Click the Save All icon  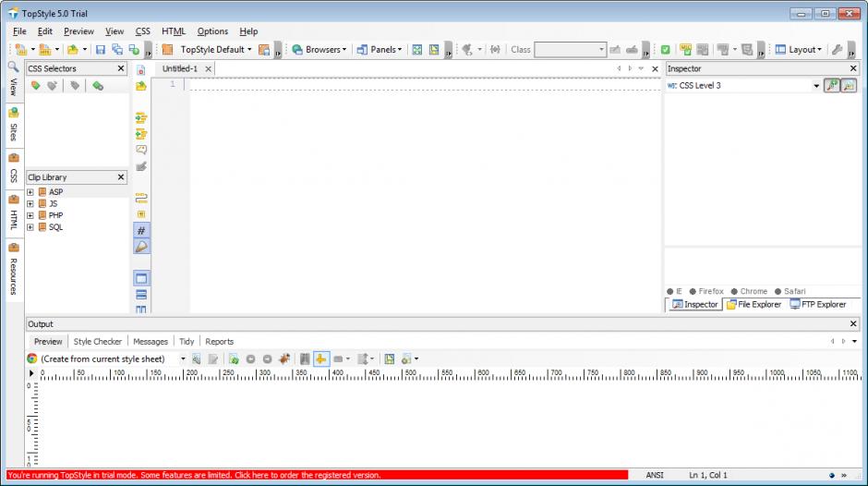117,50
